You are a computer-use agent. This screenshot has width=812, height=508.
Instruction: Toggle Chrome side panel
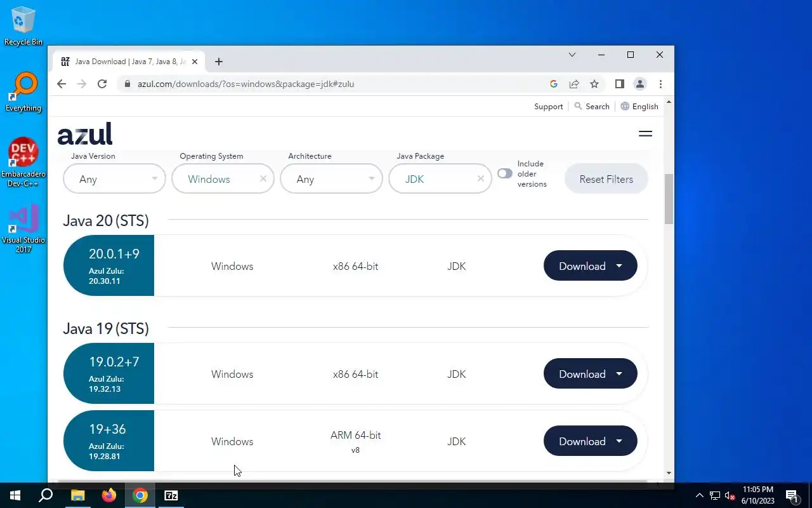620,84
